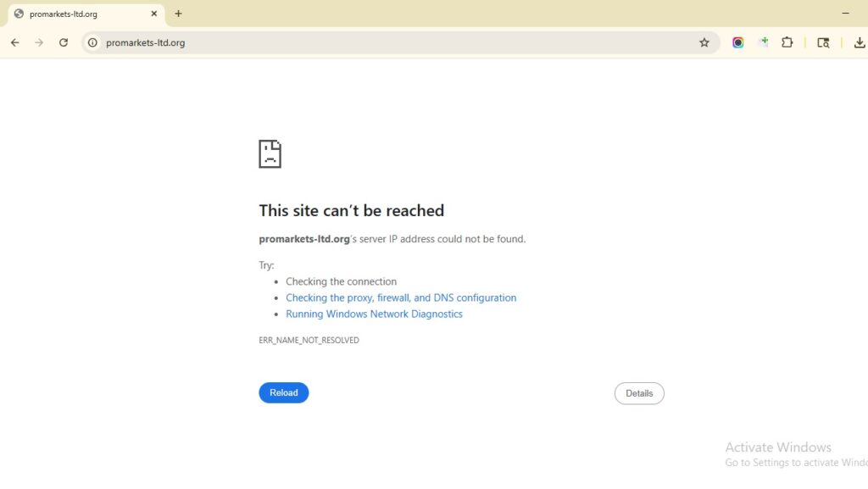
Task: Open the side panel search icon
Action: point(823,42)
